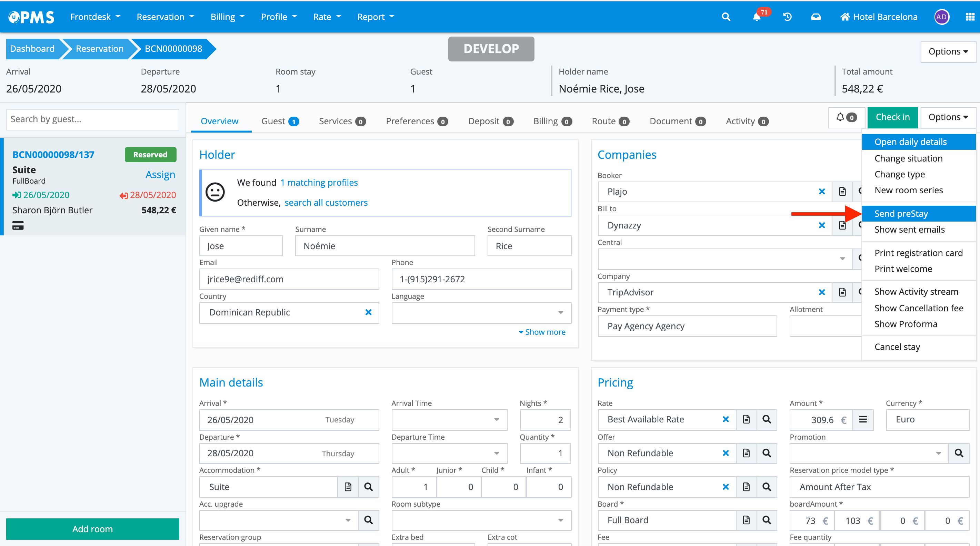Click amount breakdown list icon
This screenshot has height=546, width=980.
point(863,419)
